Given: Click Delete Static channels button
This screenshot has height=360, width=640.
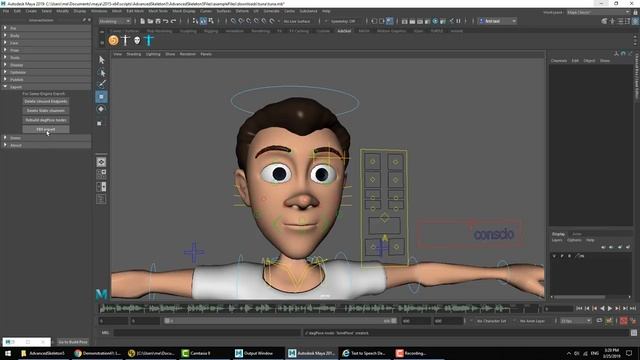Looking at the screenshot, I should pos(46,111).
